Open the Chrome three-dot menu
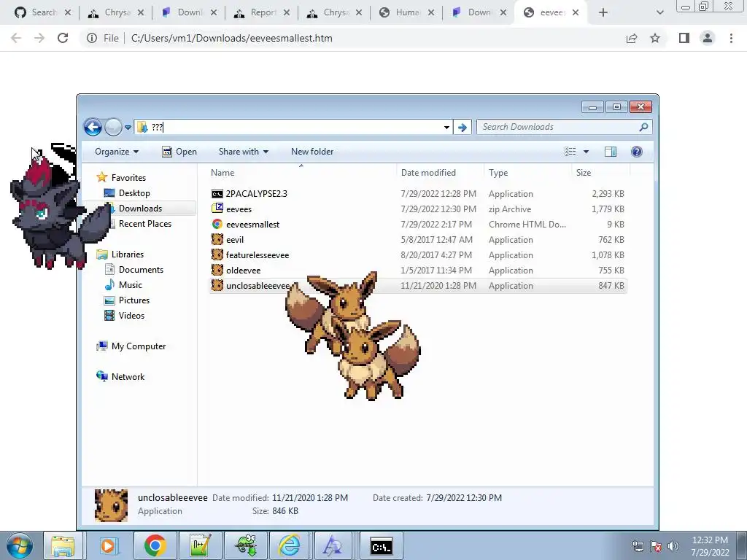This screenshot has width=747, height=560. (731, 38)
